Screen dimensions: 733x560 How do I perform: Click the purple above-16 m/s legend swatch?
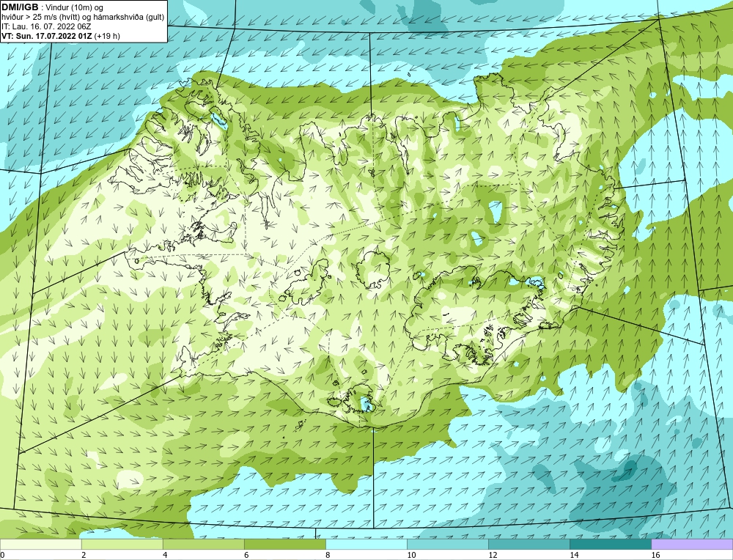[x=692, y=544]
